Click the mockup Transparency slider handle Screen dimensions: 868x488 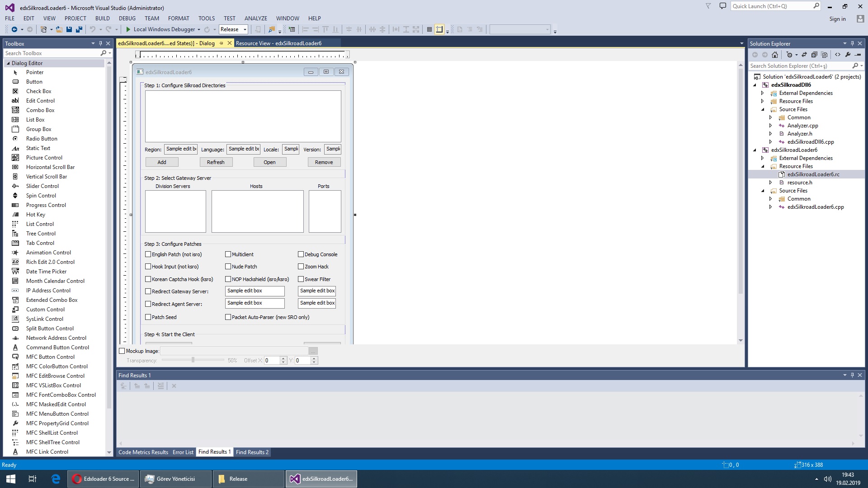[193, 360]
